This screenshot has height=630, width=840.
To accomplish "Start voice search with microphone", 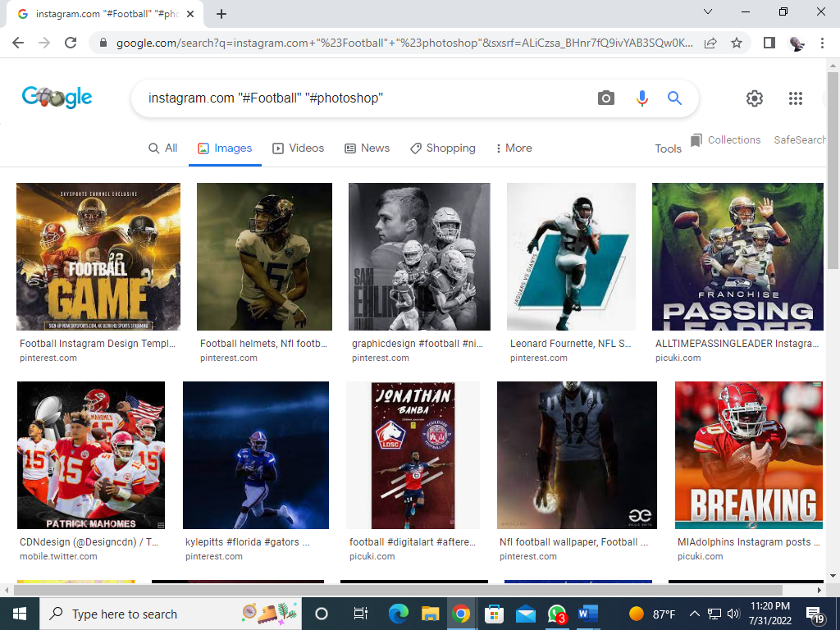I will point(641,98).
